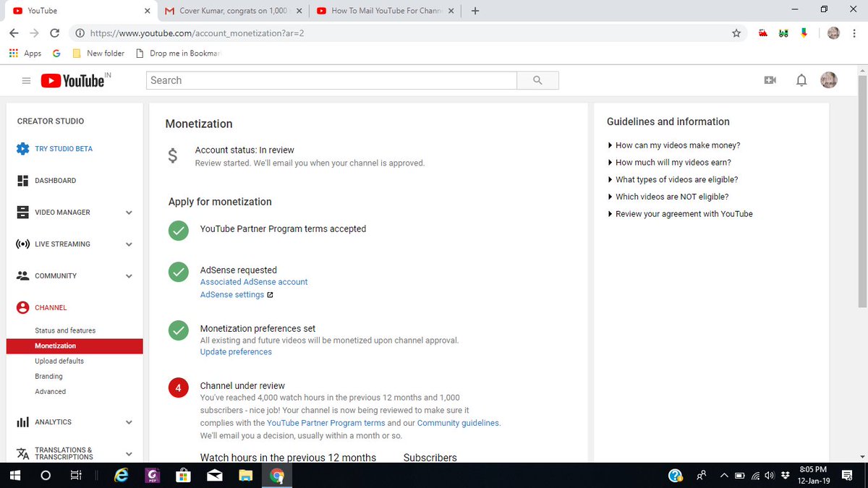Expand 'Which videos are NOT eligible?'
The height and width of the screenshot is (488, 868).
pyautogui.click(x=668, y=197)
